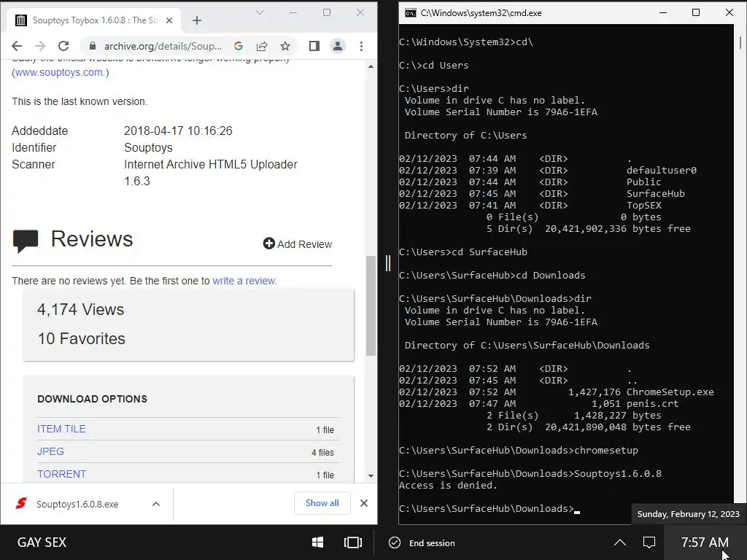Open the www.souptoys.com link
Image resolution: width=747 pixels, height=560 pixels.
pyautogui.click(x=59, y=72)
